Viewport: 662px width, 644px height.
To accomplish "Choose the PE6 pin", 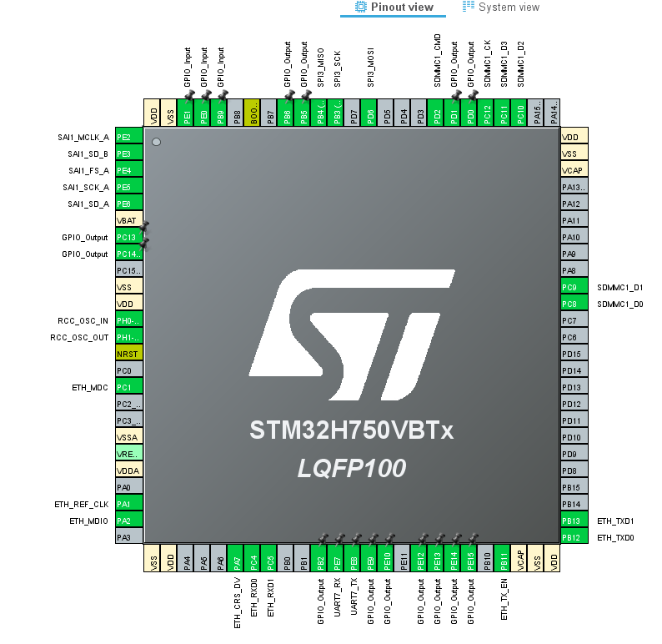I will tap(129, 204).
